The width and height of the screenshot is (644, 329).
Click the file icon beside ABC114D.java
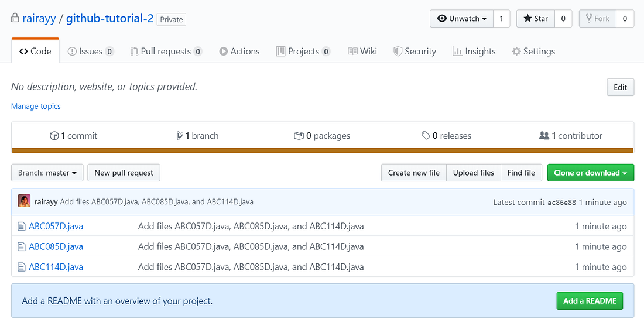coord(21,267)
